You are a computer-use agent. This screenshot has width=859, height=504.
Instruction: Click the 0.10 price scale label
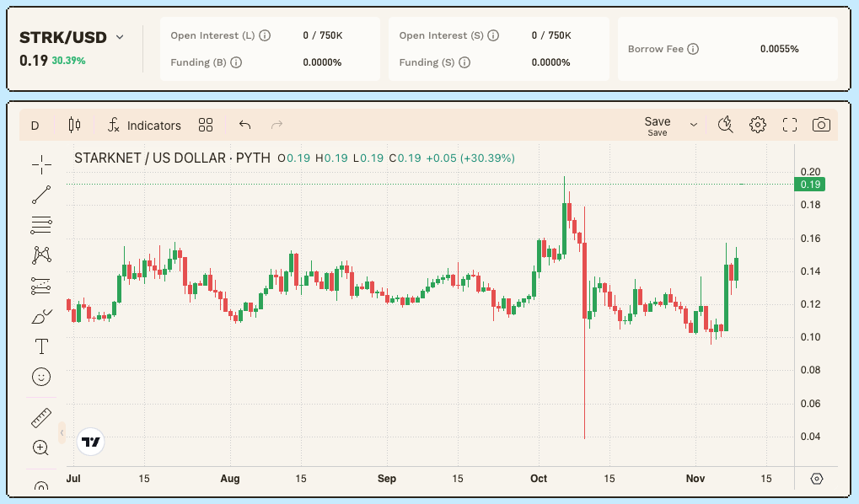coord(810,337)
